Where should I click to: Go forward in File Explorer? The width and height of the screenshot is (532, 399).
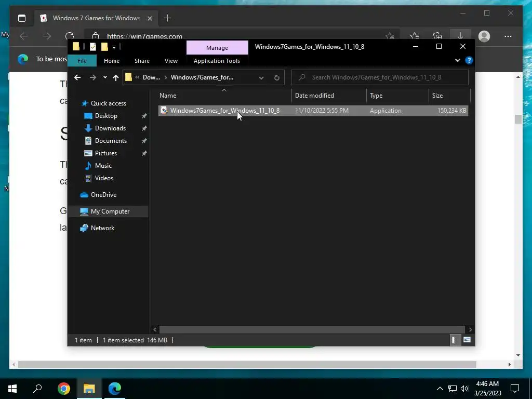(92, 77)
